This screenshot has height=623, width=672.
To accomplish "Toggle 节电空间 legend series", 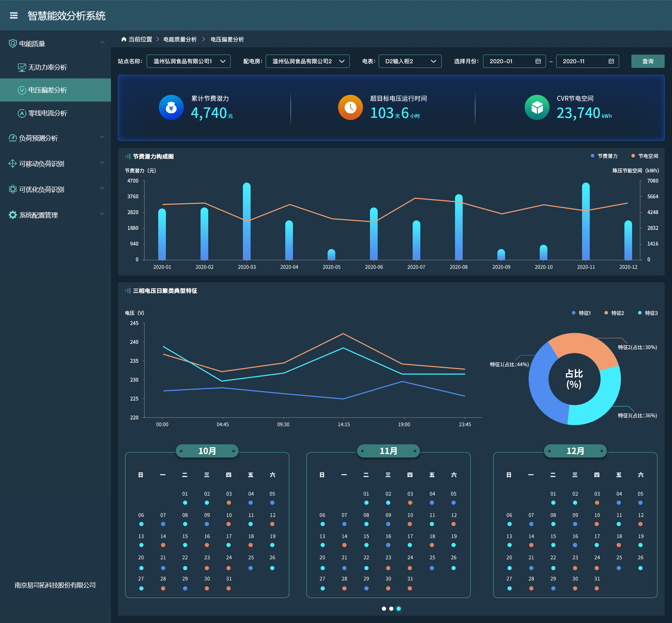I will click(x=645, y=156).
